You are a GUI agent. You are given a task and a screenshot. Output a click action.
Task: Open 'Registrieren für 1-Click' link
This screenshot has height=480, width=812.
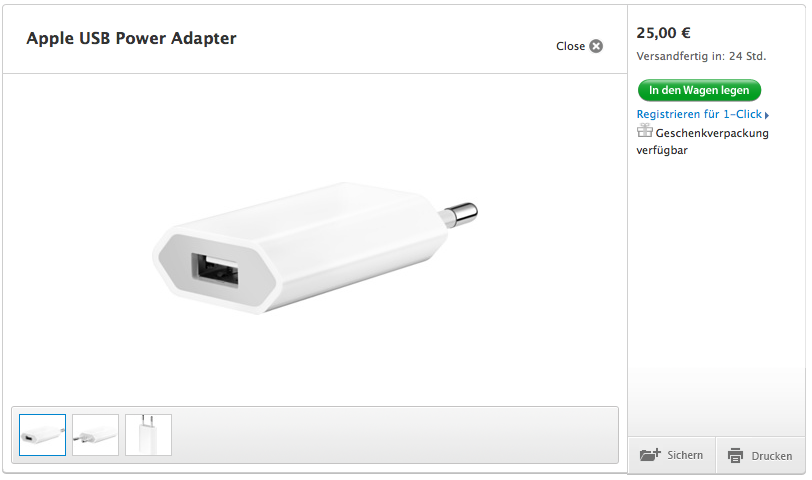[x=699, y=114]
